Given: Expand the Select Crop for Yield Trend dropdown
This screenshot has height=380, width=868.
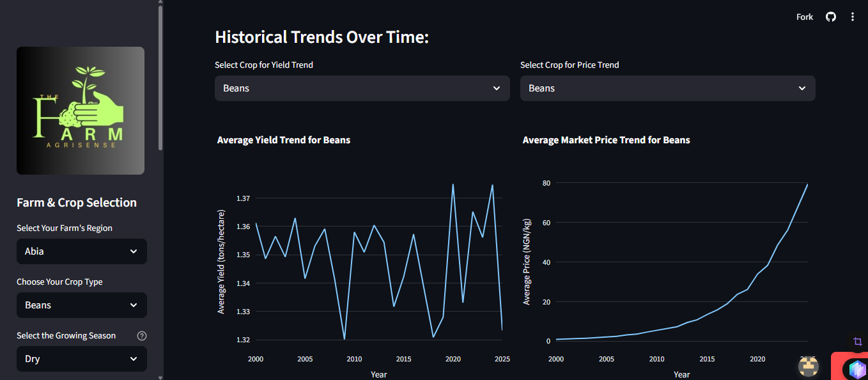Looking at the screenshot, I should [362, 88].
